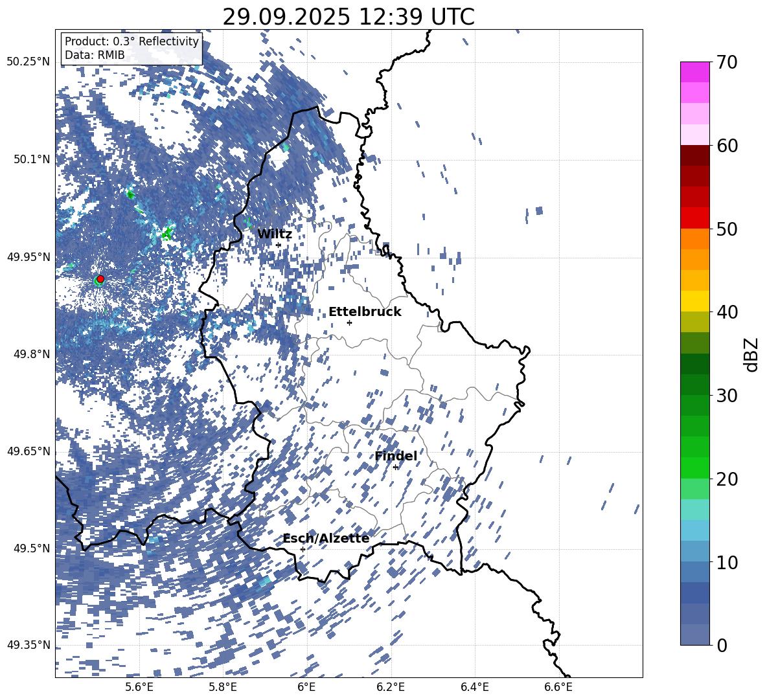Click the 49.35°N latitude label
The image size is (767, 700).
tap(29, 645)
